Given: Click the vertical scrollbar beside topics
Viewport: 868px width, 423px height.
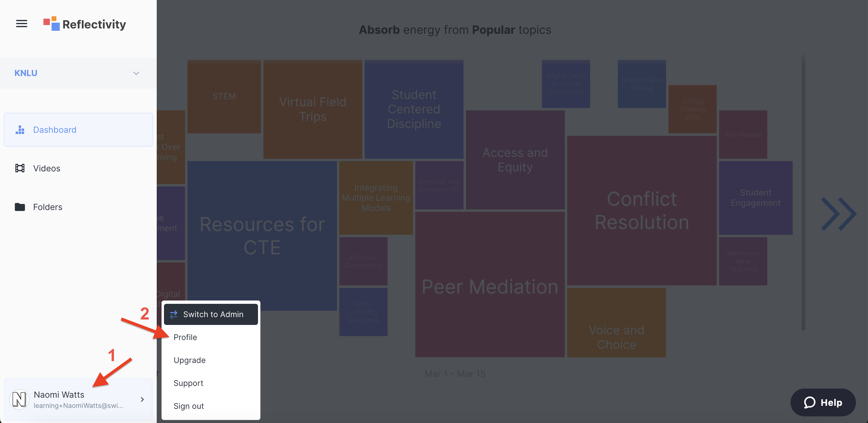Looking at the screenshot, I should pos(803,192).
